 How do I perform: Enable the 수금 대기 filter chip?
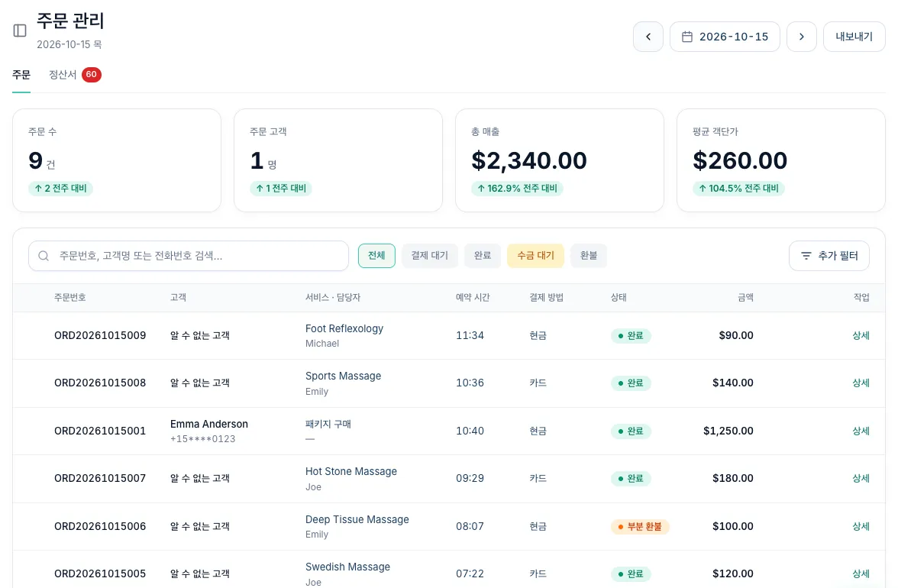click(535, 255)
